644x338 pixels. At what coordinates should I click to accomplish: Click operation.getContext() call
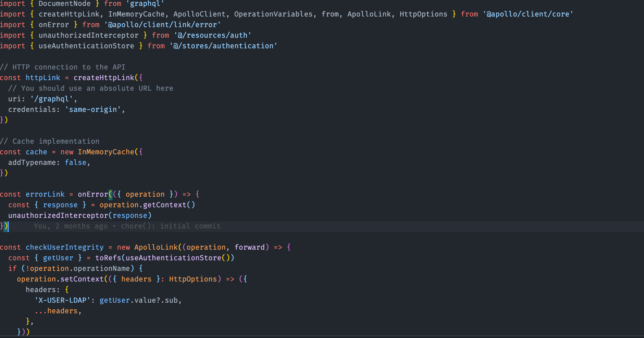coord(147,205)
